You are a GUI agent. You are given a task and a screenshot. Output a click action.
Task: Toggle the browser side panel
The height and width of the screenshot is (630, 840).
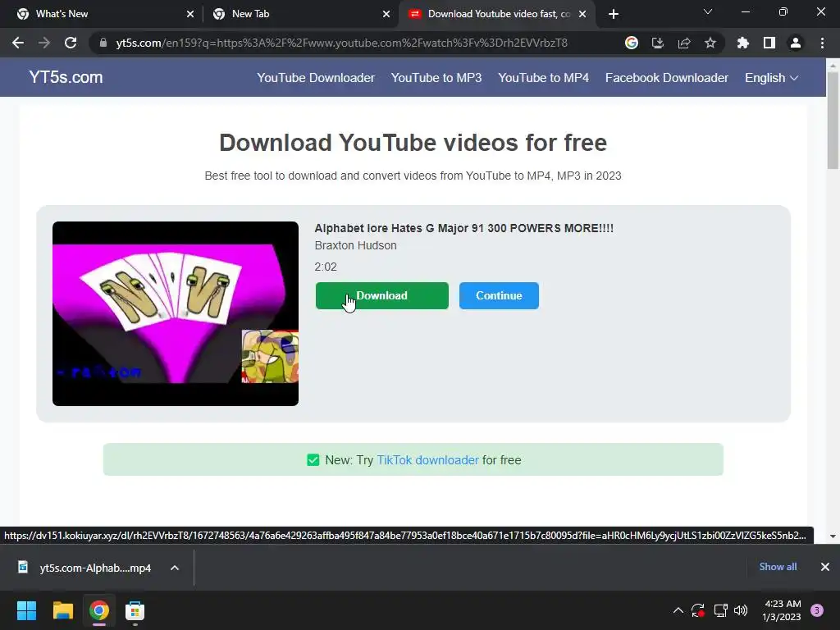coord(769,43)
